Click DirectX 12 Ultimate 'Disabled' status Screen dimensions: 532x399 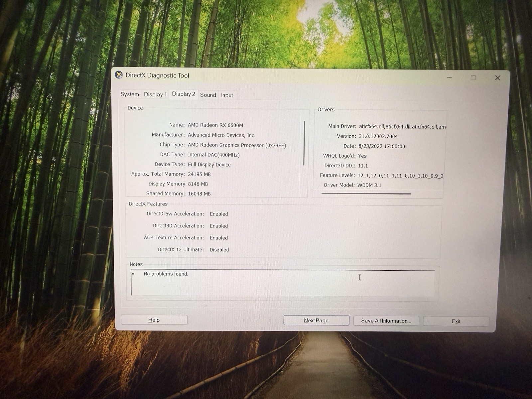coord(219,250)
